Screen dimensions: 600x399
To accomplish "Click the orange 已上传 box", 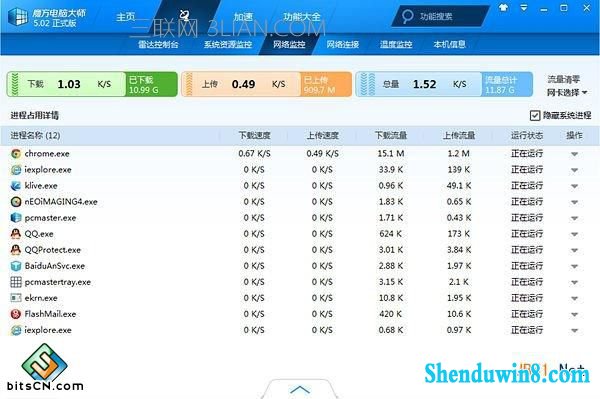I will pyautogui.click(x=326, y=84).
